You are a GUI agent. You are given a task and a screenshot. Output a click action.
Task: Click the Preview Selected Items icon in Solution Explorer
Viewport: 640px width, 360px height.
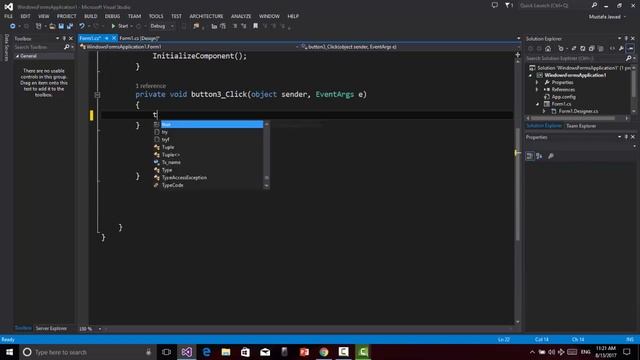point(630,49)
